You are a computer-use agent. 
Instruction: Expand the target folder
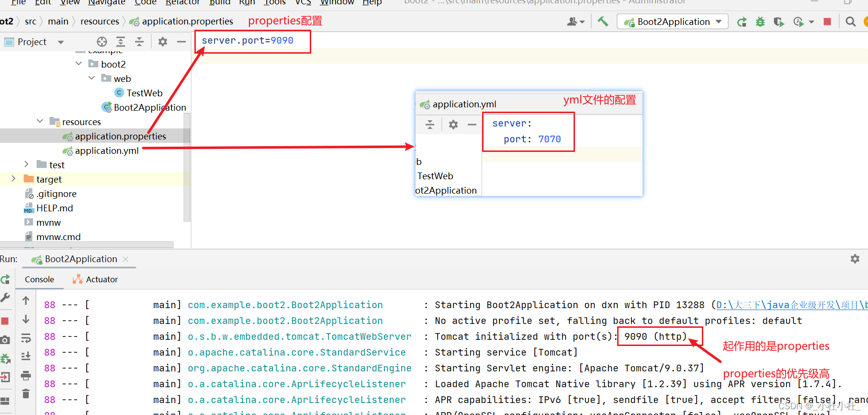tap(13, 179)
